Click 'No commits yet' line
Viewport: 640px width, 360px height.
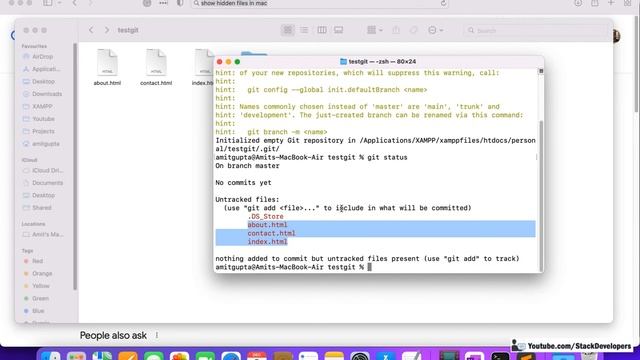click(243, 182)
